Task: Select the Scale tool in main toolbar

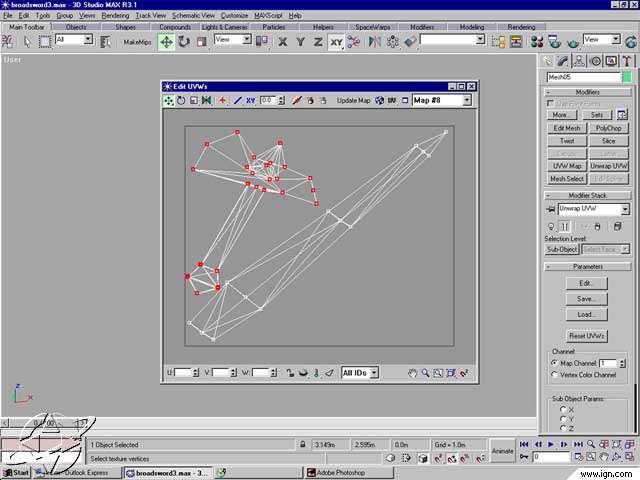Action: pyautogui.click(x=202, y=42)
